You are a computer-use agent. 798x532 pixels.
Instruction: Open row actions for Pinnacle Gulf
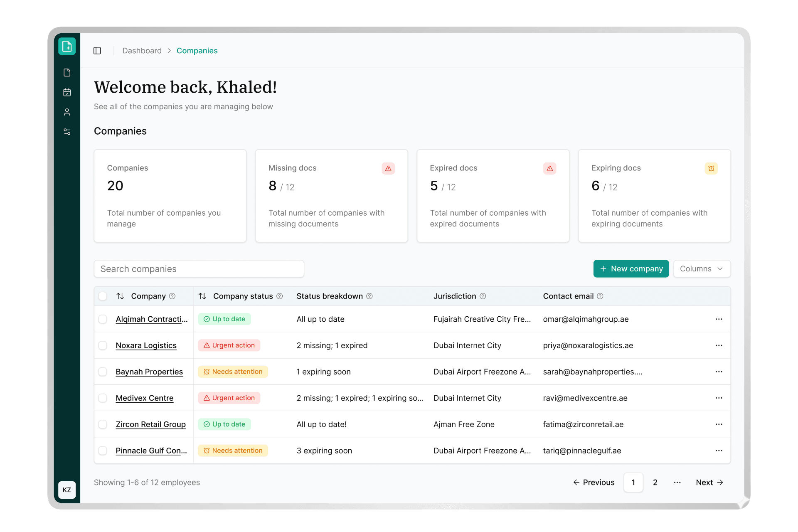click(x=719, y=451)
